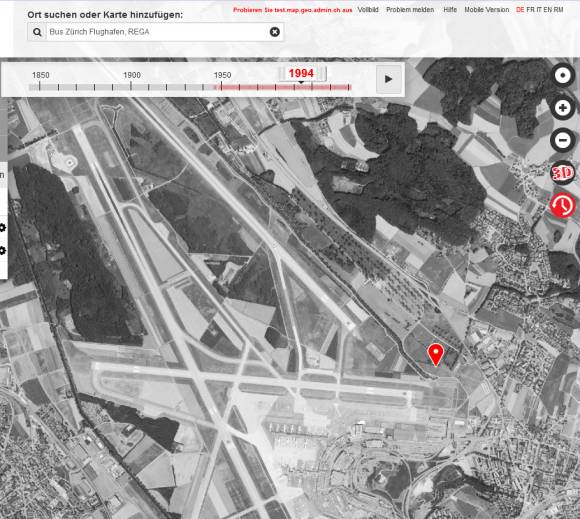Open Vollbild fullscreen mode
580x519 pixels.
point(368,10)
